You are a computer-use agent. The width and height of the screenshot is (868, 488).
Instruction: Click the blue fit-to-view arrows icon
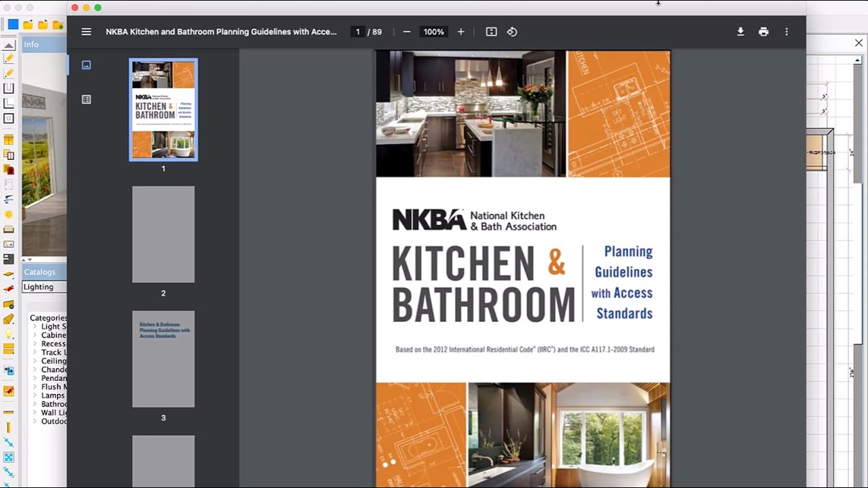(x=9, y=457)
